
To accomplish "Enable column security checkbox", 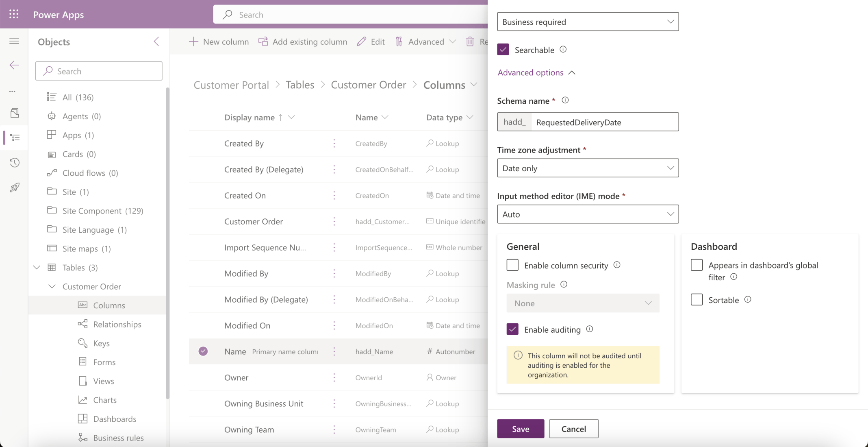I will tap(512, 265).
